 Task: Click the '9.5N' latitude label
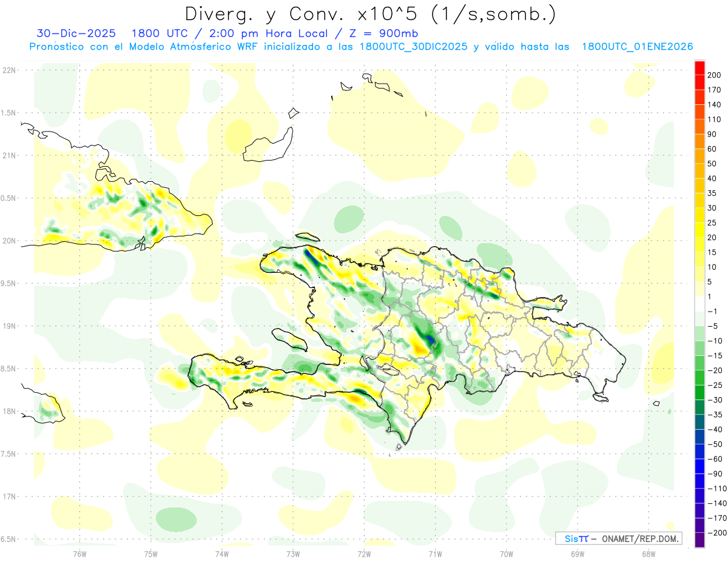coord(9,283)
